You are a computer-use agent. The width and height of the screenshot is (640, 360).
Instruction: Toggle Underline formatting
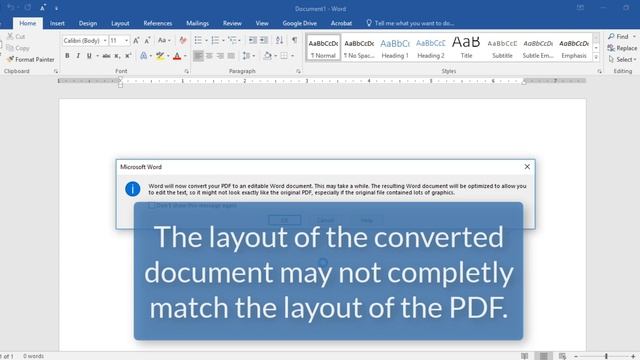pyautogui.click(x=89, y=56)
